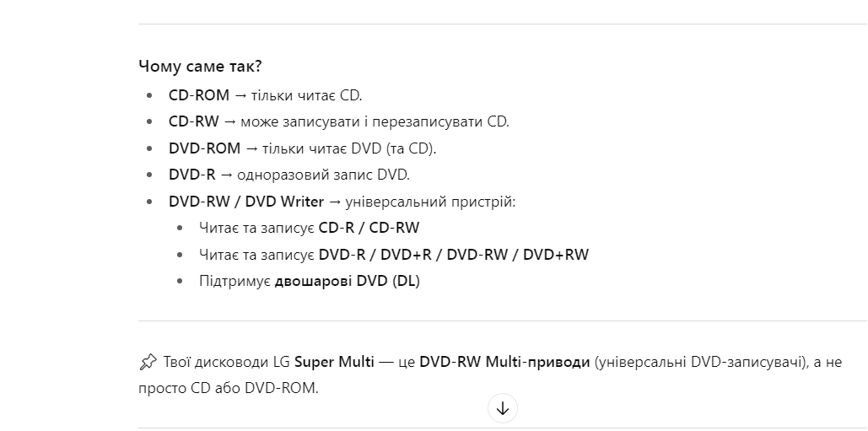Click the bold 'DVD-ROM' list term
The height and width of the screenshot is (431, 868).
point(205,148)
